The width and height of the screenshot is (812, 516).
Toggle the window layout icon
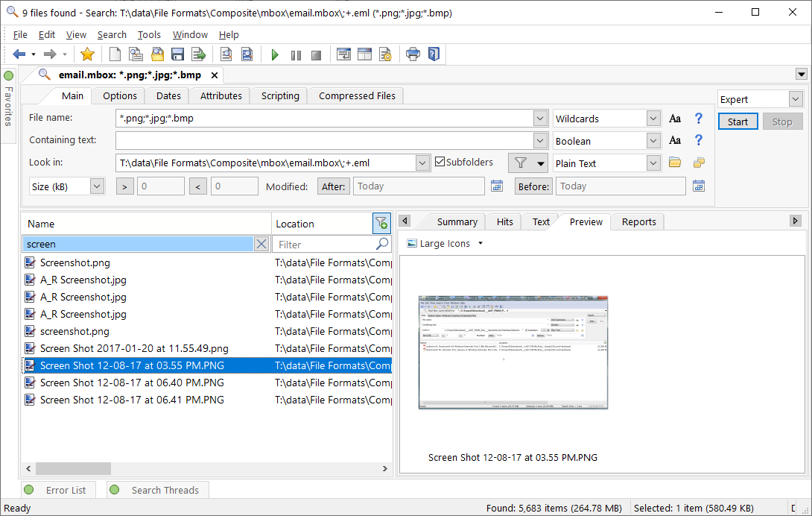(364, 54)
